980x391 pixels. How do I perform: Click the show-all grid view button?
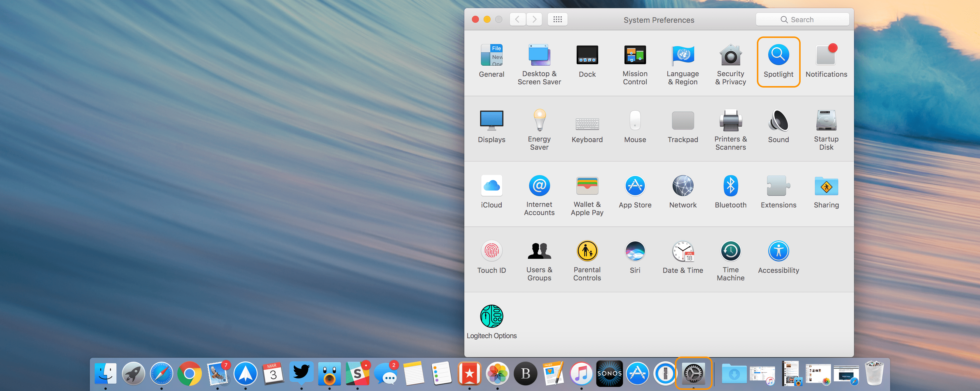point(557,19)
